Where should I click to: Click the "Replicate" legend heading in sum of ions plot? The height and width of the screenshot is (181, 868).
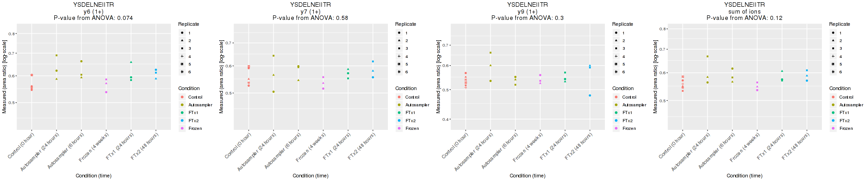pyautogui.click(x=840, y=24)
